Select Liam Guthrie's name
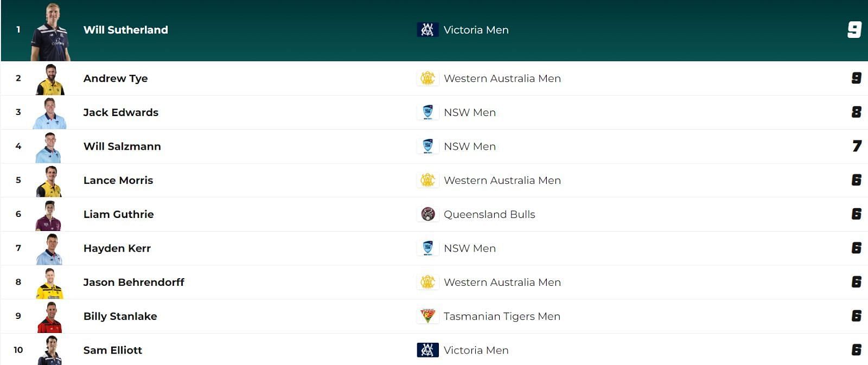Screen dimensions: 868x365 click(118, 214)
